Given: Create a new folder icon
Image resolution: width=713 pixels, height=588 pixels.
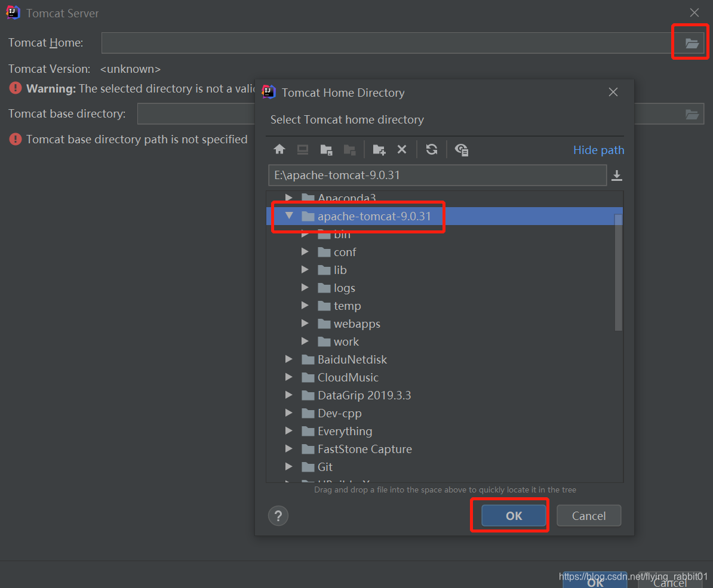Looking at the screenshot, I should coord(379,149).
